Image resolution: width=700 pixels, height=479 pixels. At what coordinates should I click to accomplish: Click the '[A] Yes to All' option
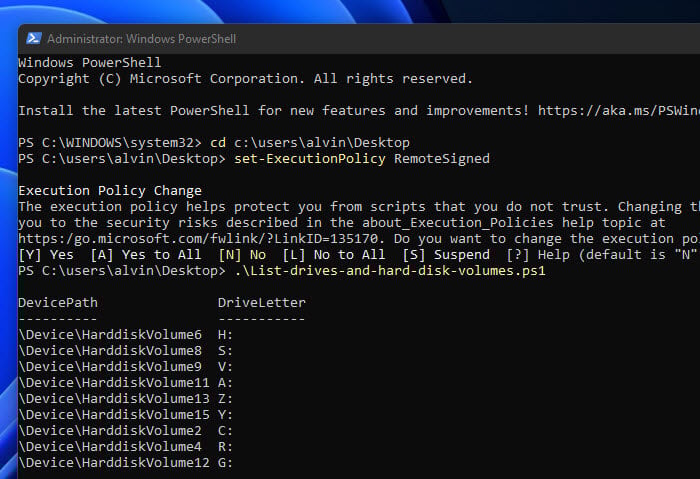pos(146,255)
